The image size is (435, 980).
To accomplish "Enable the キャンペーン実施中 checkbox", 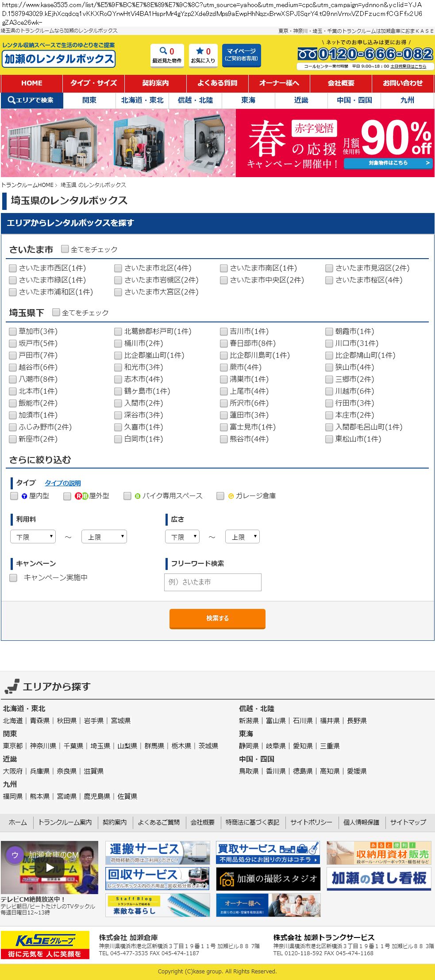I will [14, 578].
